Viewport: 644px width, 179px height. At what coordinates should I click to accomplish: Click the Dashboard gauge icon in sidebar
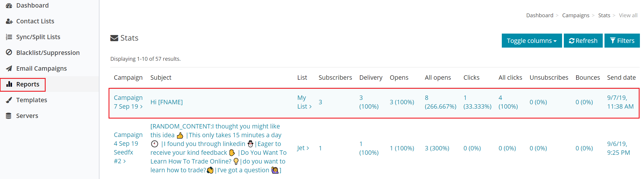9,6
